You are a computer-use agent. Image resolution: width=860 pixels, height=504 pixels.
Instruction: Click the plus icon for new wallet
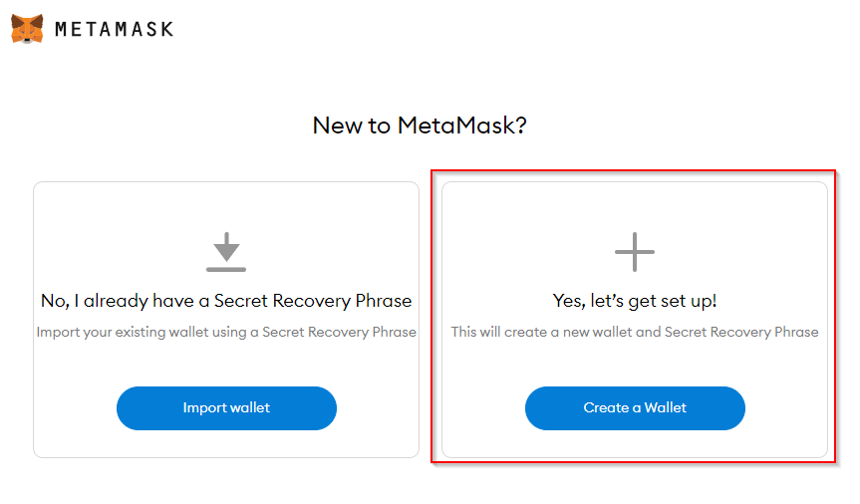[x=635, y=252]
